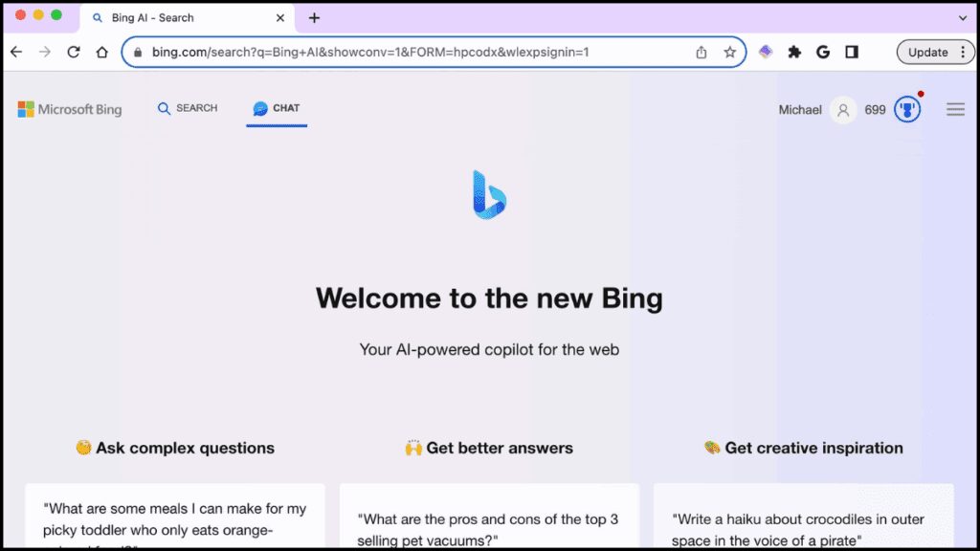The width and height of the screenshot is (980, 551).
Task: Close the Bing AI - Search tab
Action: tap(280, 18)
